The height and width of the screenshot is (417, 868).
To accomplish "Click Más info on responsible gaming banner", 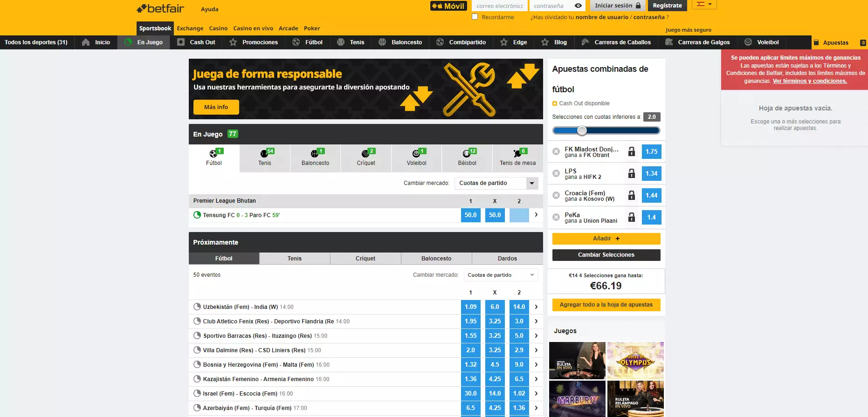I will (216, 107).
